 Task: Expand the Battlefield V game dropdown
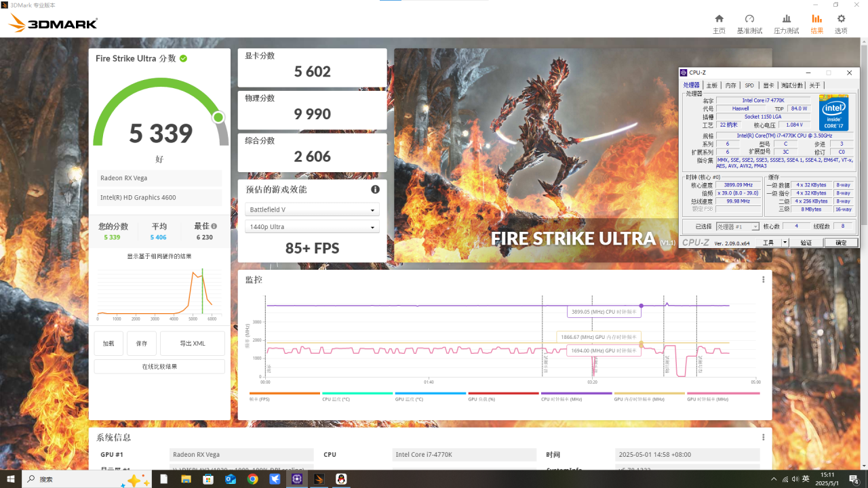pos(312,210)
